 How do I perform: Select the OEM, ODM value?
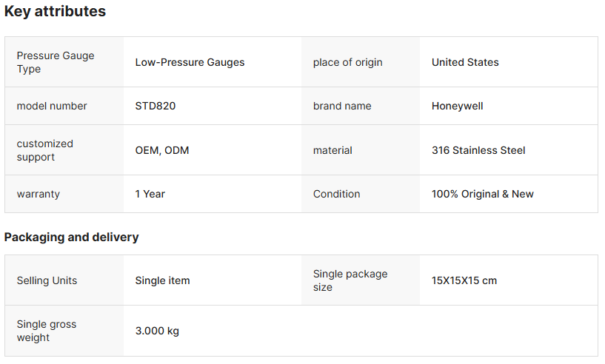pyautogui.click(x=161, y=150)
